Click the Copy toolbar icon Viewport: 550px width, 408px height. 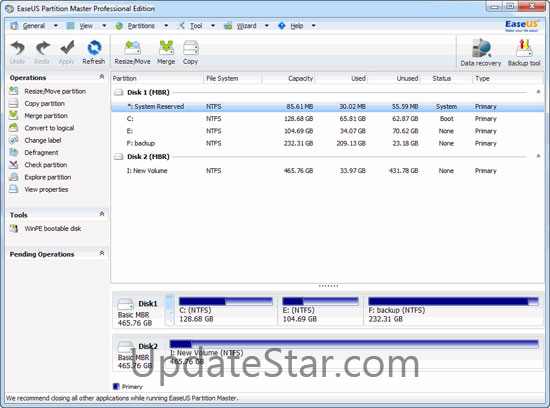(x=190, y=48)
